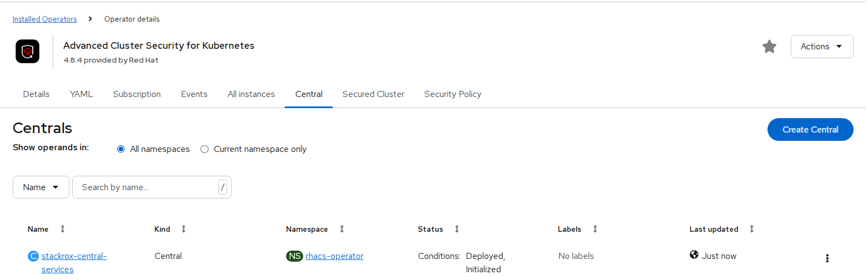Follow the rhacs-operator namespace link

pos(334,256)
